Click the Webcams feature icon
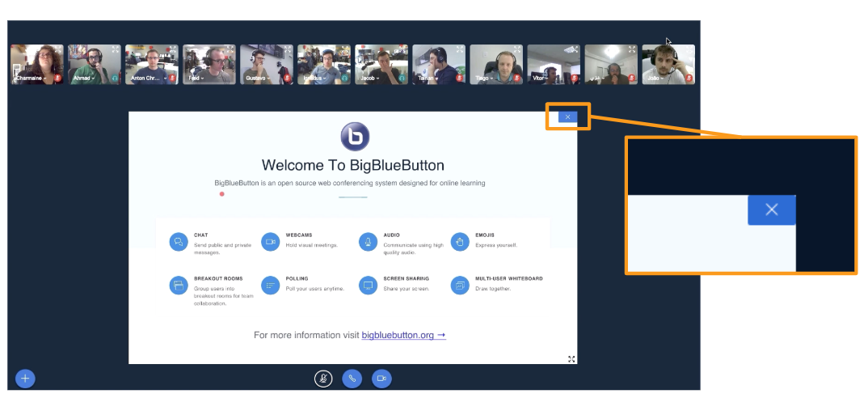 coord(271,242)
